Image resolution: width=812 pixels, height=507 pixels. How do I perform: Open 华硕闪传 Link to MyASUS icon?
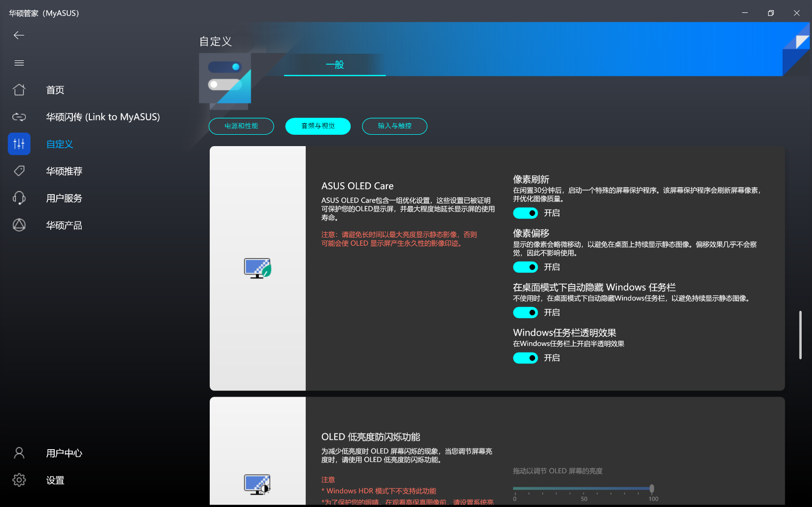(19, 117)
